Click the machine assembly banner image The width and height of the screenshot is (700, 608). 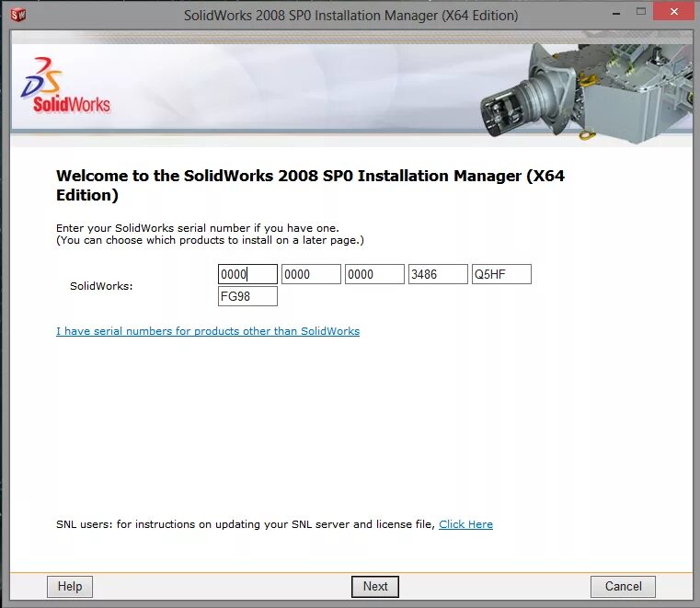[586, 93]
